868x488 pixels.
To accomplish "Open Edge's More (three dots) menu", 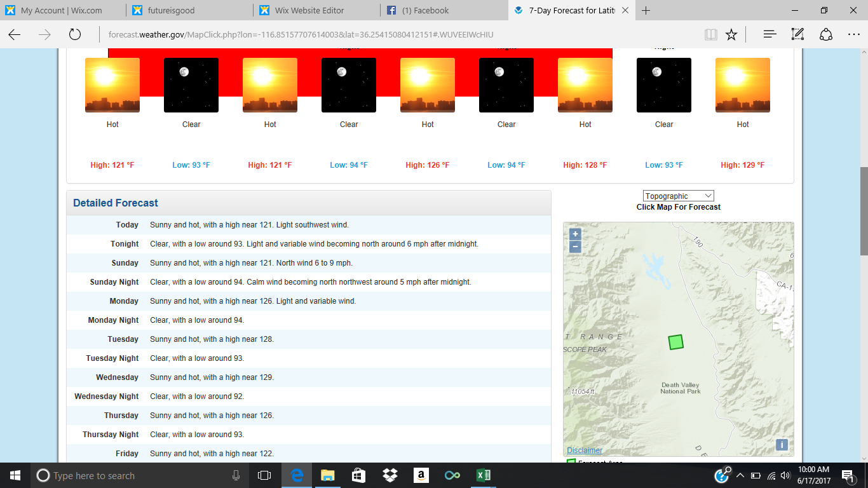I will point(854,34).
